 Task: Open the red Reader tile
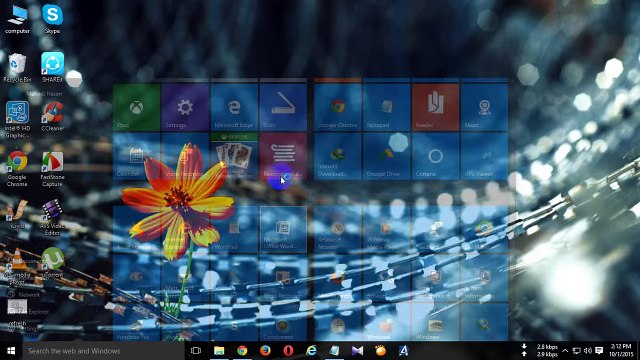(436, 107)
